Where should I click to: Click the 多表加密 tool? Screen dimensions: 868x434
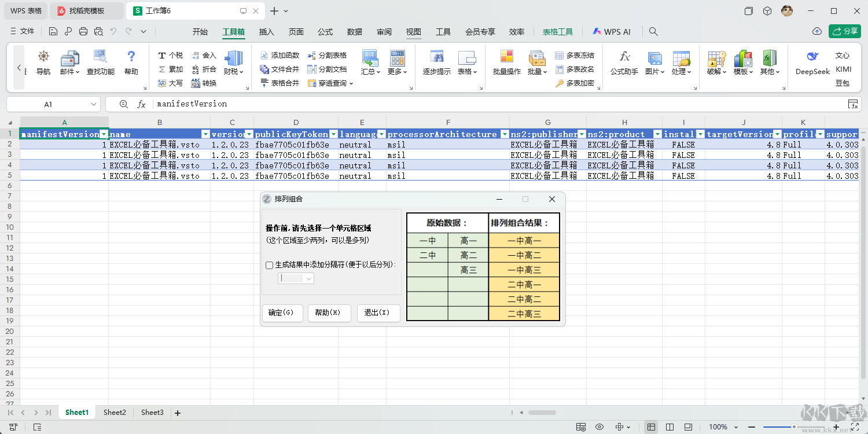(575, 83)
